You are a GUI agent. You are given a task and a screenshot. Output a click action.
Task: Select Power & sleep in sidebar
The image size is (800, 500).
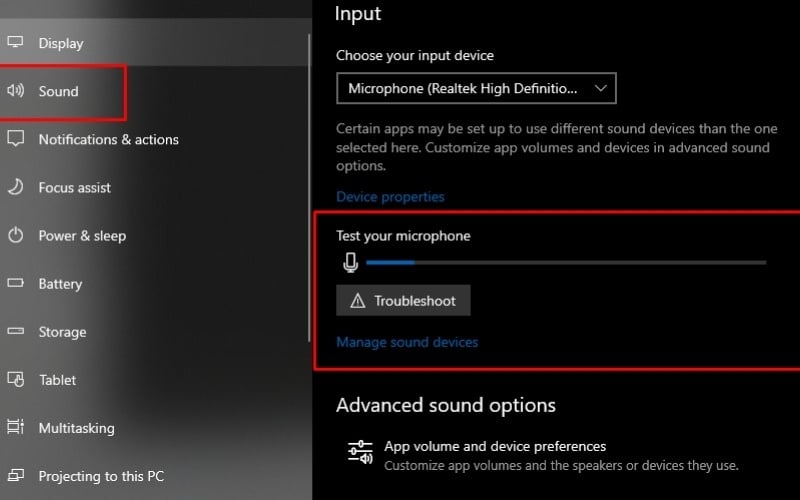(82, 236)
